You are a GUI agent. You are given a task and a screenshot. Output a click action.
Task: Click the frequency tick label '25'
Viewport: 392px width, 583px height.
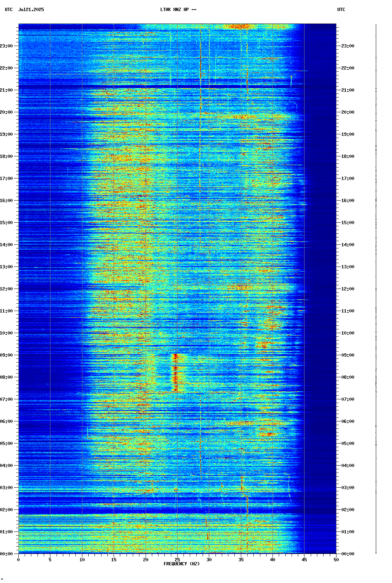point(177,560)
